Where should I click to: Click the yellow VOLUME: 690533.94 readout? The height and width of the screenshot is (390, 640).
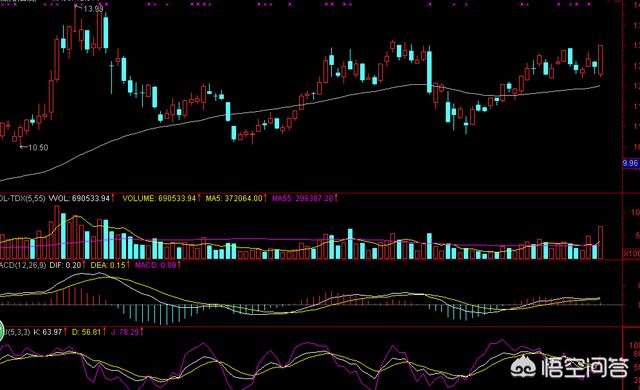click(x=159, y=198)
